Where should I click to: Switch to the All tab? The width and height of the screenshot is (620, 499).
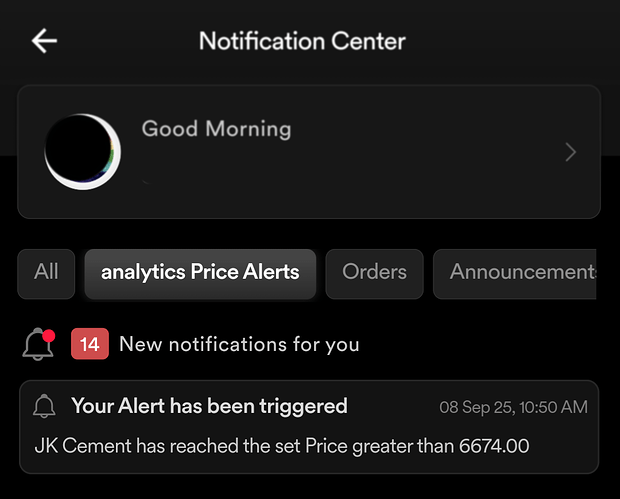point(46,272)
